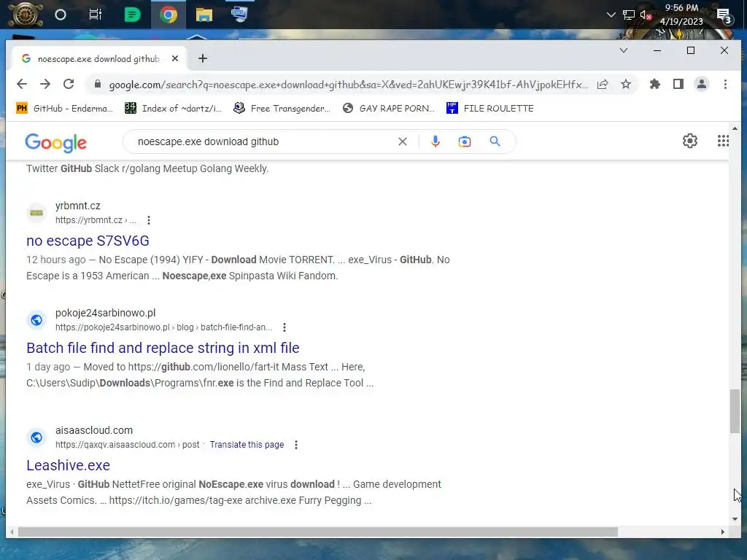747x560 pixels.
Task: Click the taskbar clock showing 9:56 PM
Action: tap(681, 15)
